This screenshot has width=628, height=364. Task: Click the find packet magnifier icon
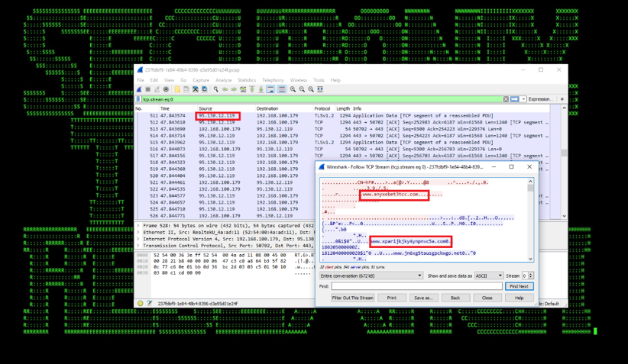(216, 89)
